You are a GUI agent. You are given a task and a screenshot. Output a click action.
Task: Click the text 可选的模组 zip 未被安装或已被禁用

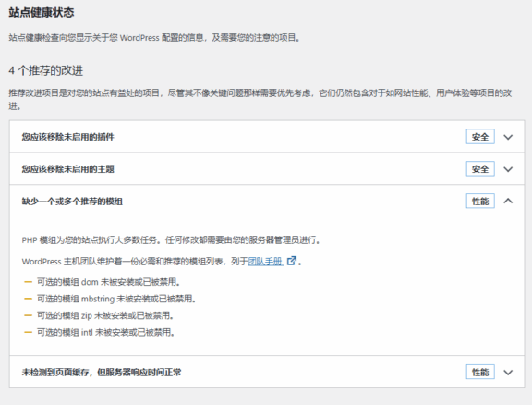[x=105, y=315]
